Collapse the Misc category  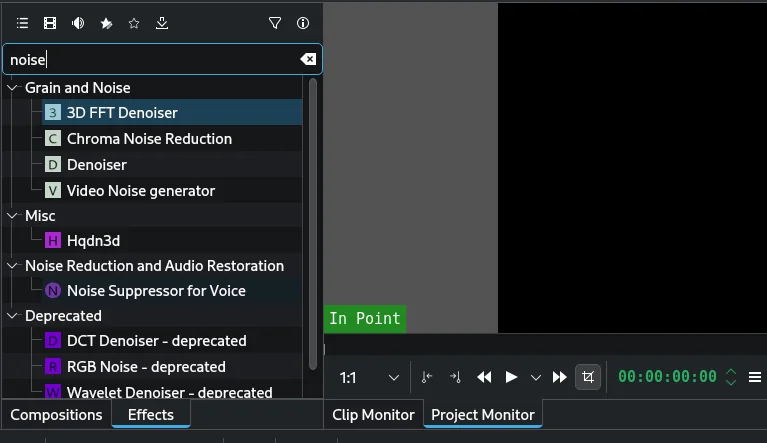[12, 216]
